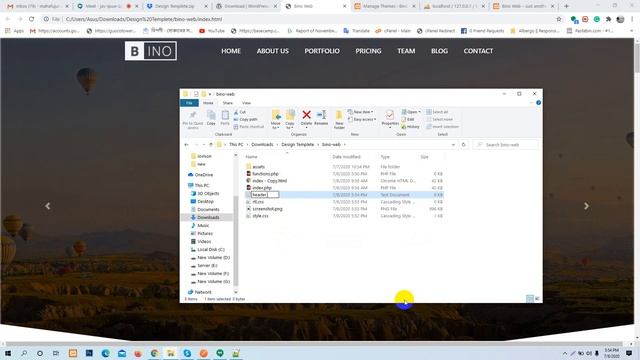Click the Refresh button next to address bar

(463, 144)
